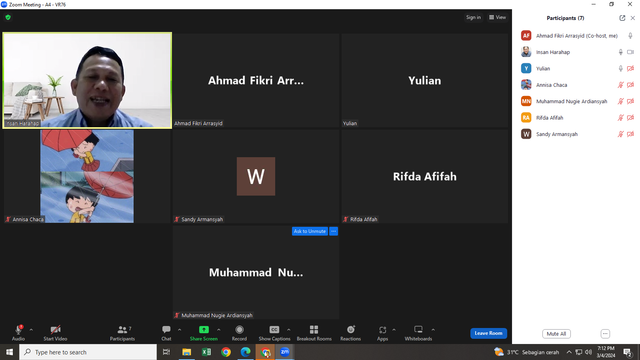
Task: Open the Reactions menu
Action: coord(351,333)
